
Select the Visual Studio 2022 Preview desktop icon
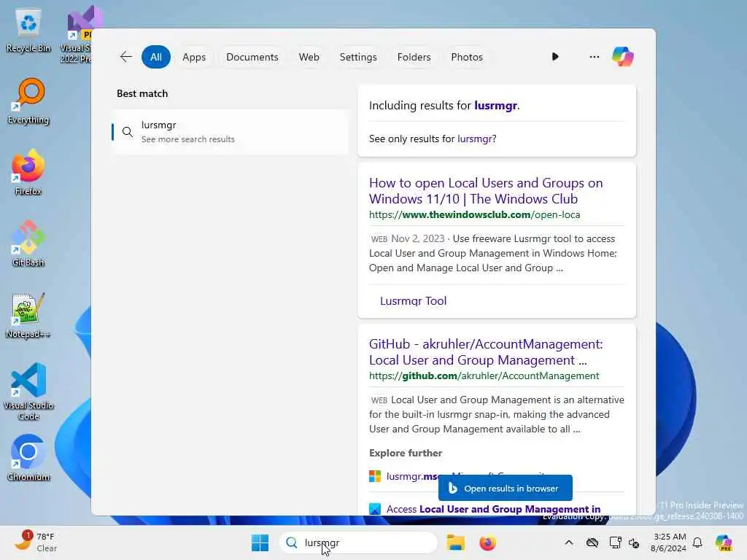[x=76, y=34]
